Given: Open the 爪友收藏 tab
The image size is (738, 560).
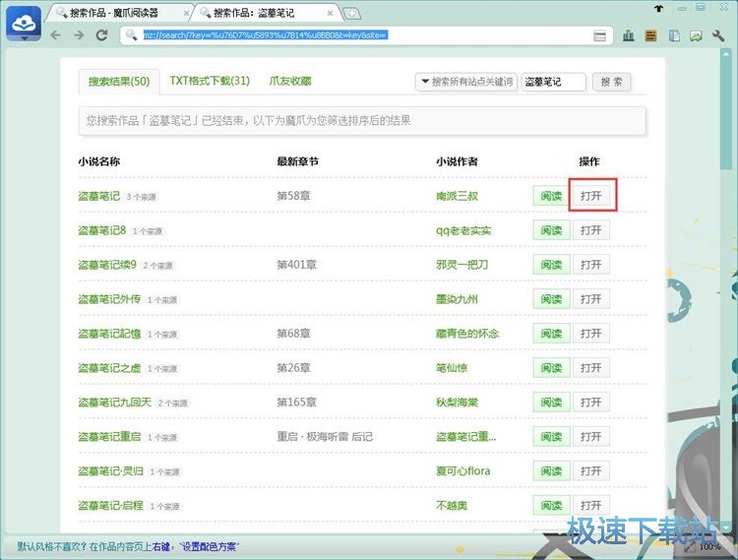Looking at the screenshot, I should coord(289,81).
